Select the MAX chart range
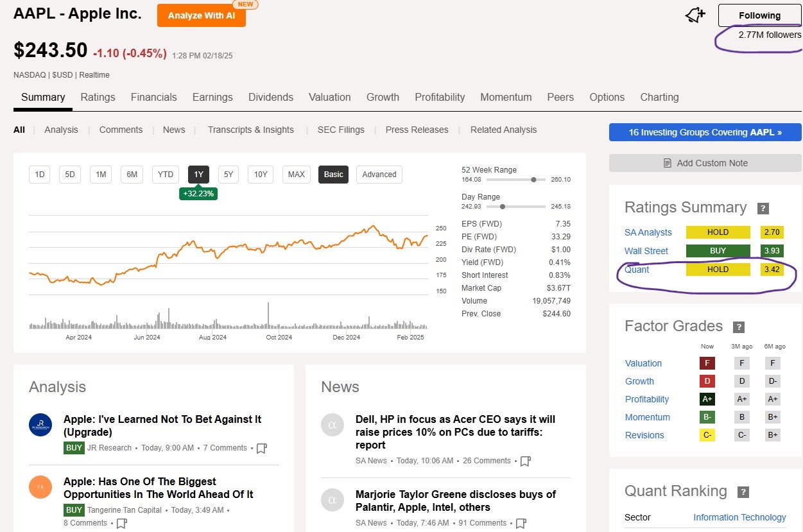 point(296,174)
